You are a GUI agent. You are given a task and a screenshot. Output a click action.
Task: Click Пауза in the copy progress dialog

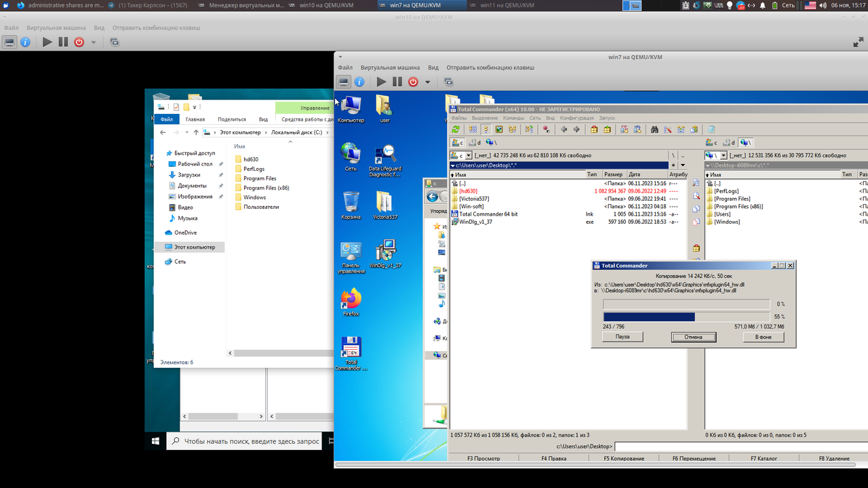point(623,337)
